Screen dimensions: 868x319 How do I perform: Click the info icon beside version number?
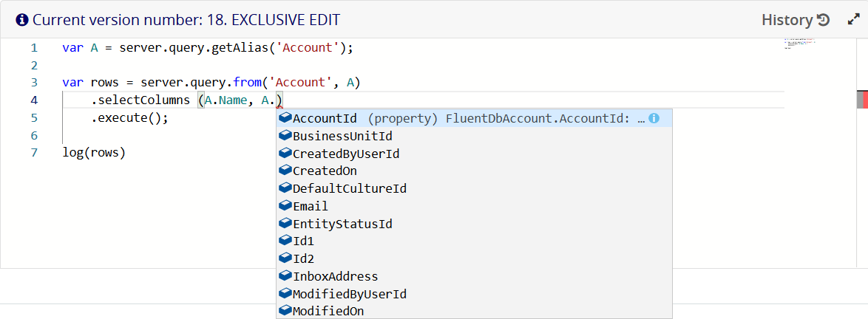click(x=22, y=20)
